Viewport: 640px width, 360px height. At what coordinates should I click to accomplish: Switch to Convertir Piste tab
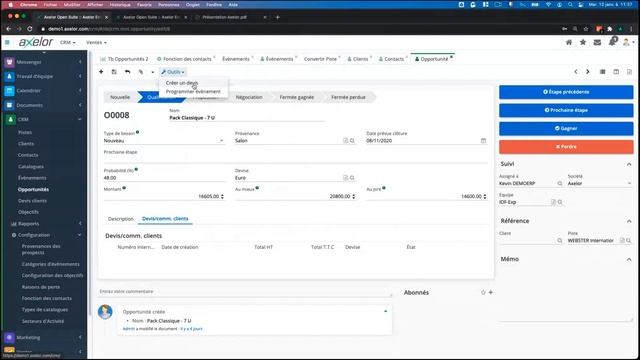click(x=320, y=59)
